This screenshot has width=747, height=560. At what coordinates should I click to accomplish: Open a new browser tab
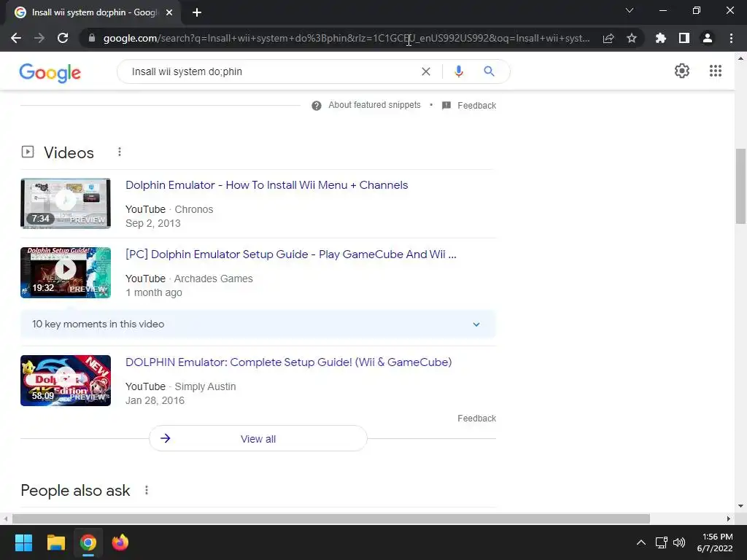pyautogui.click(x=197, y=12)
